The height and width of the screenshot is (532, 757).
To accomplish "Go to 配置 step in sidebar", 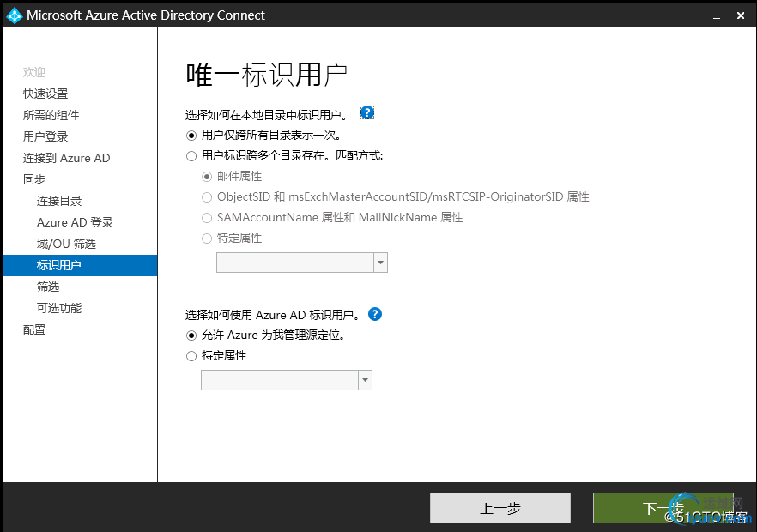I will (x=34, y=329).
